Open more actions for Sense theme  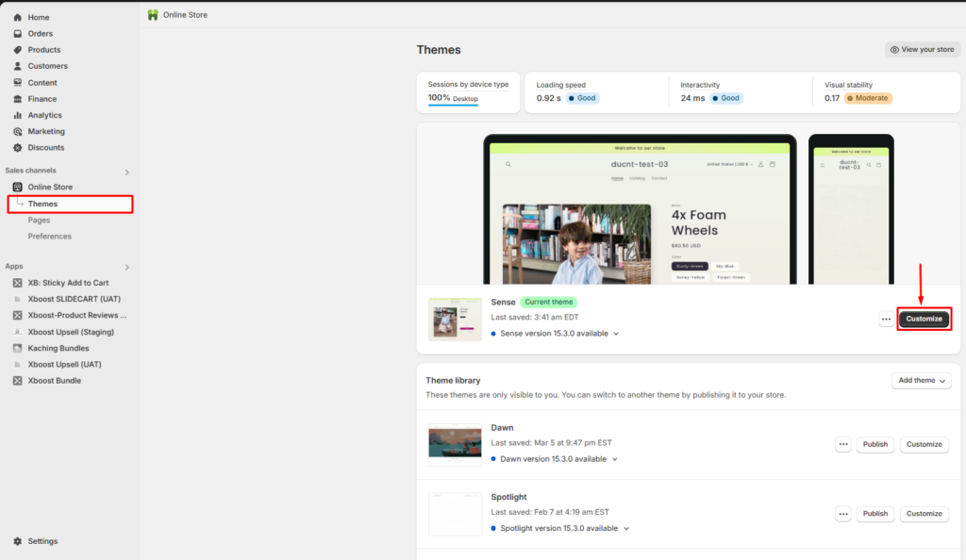click(886, 319)
